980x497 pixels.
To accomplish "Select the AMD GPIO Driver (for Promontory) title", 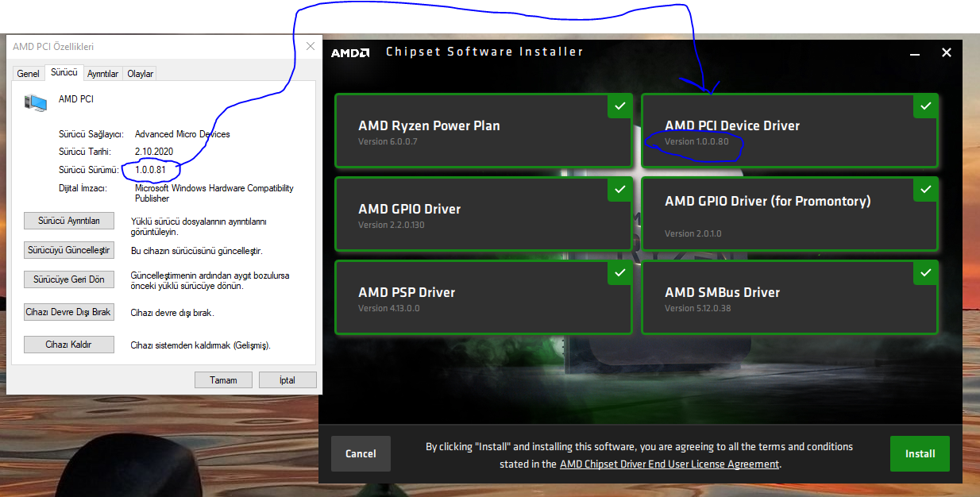I will (x=768, y=202).
